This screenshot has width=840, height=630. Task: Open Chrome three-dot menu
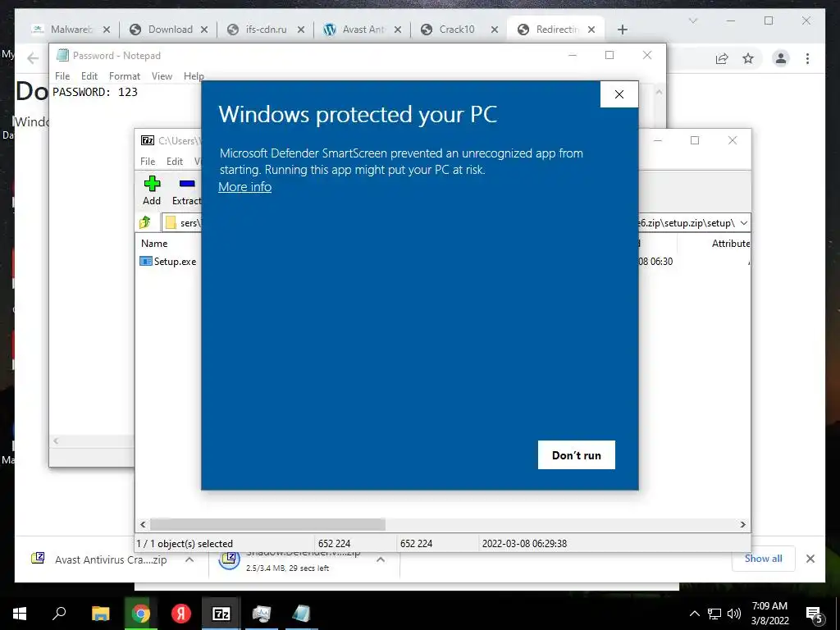click(x=807, y=58)
